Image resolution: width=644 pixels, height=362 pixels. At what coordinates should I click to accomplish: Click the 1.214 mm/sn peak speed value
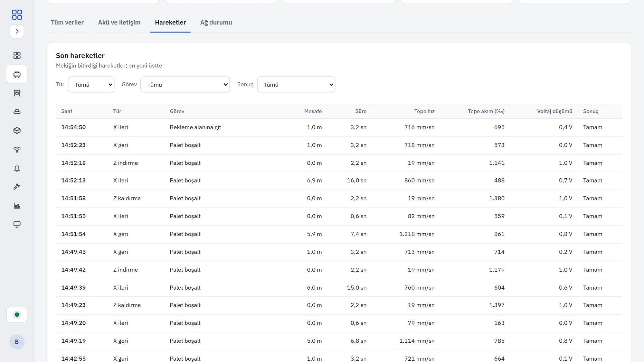tap(417, 341)
